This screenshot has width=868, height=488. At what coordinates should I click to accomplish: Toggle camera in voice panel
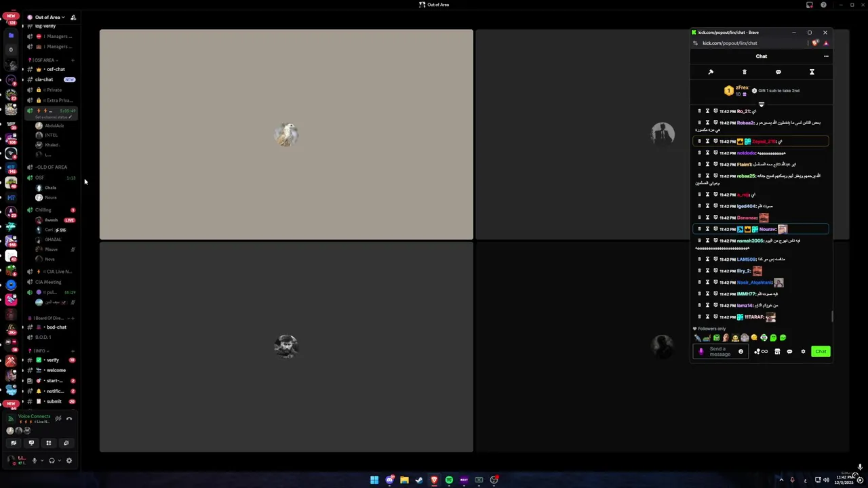click(x=14, y=443)
